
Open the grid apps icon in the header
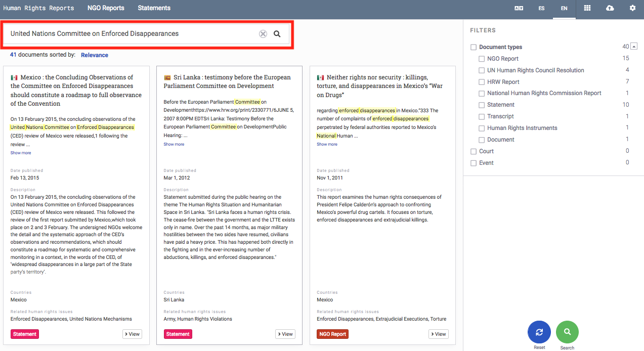coord(587,8)
